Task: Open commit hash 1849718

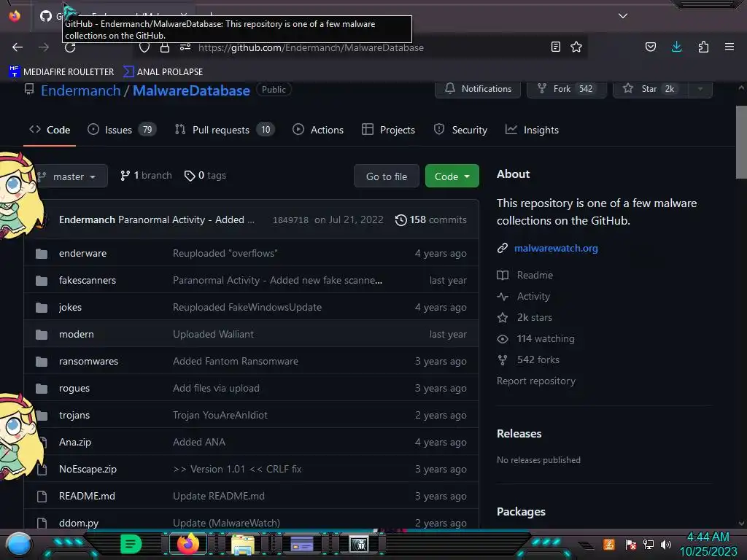Action: point(290,220)
